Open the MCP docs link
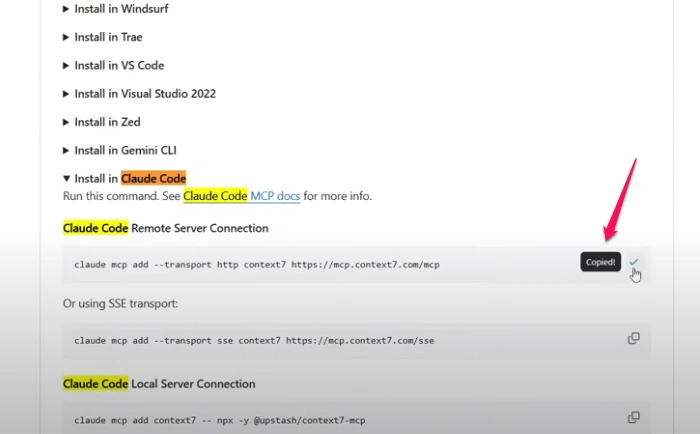Screen dimensions: 700x434 275,196
